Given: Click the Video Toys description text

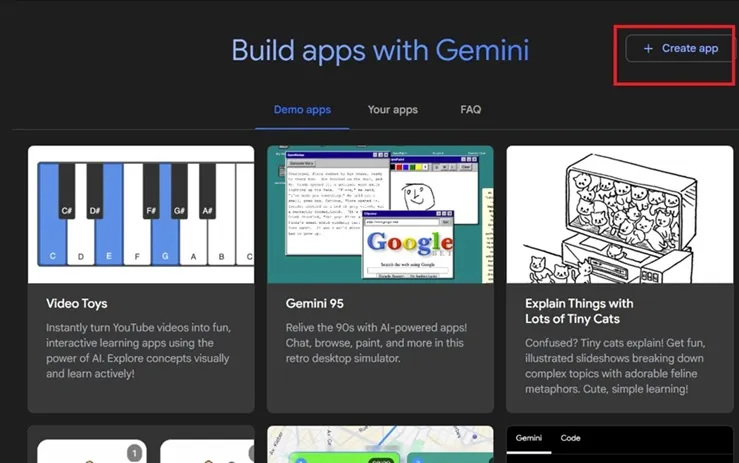Looking at the screenshot, I should (139, 350).
